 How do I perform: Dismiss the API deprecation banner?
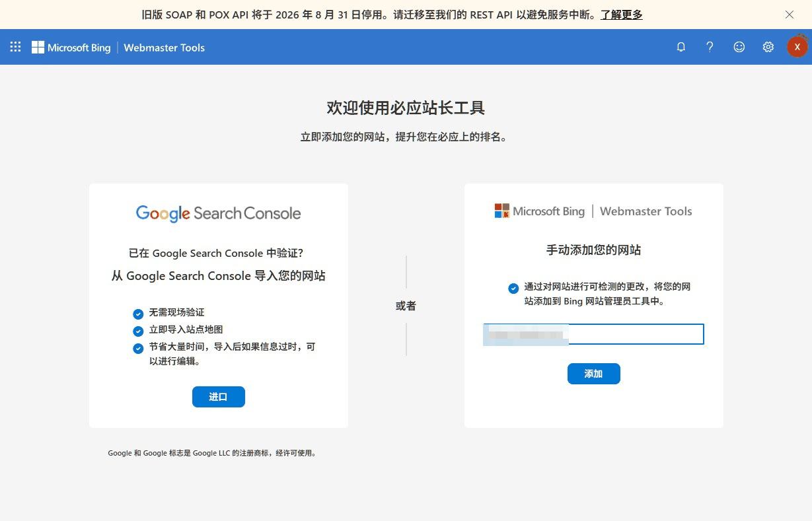coord(789,15)
